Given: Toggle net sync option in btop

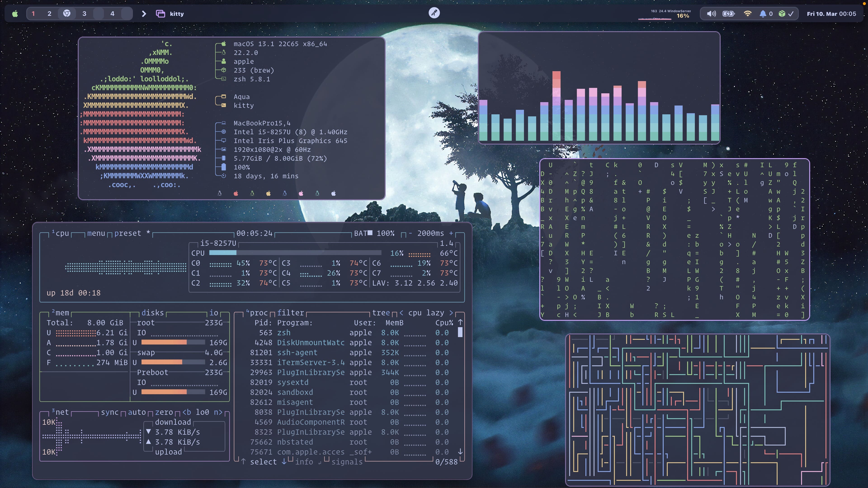Looking at the screenshot, I should tap(110, 412).
